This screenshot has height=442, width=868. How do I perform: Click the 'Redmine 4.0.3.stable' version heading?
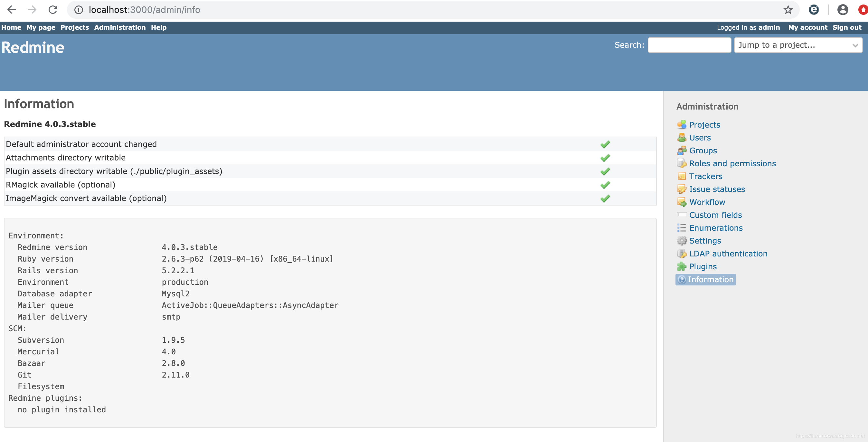click(50, 124)
